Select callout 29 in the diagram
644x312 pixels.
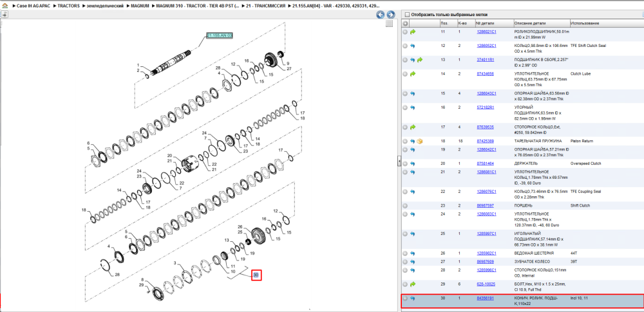tap(141, 285)
